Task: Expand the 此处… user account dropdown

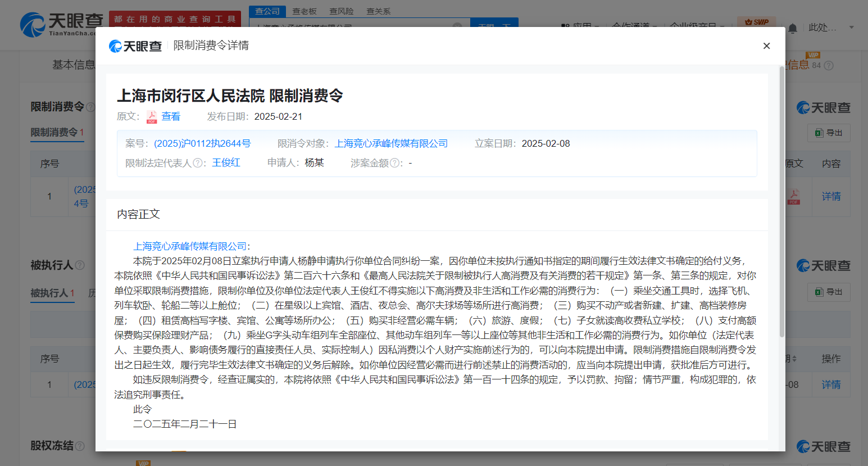Action: 831,28
